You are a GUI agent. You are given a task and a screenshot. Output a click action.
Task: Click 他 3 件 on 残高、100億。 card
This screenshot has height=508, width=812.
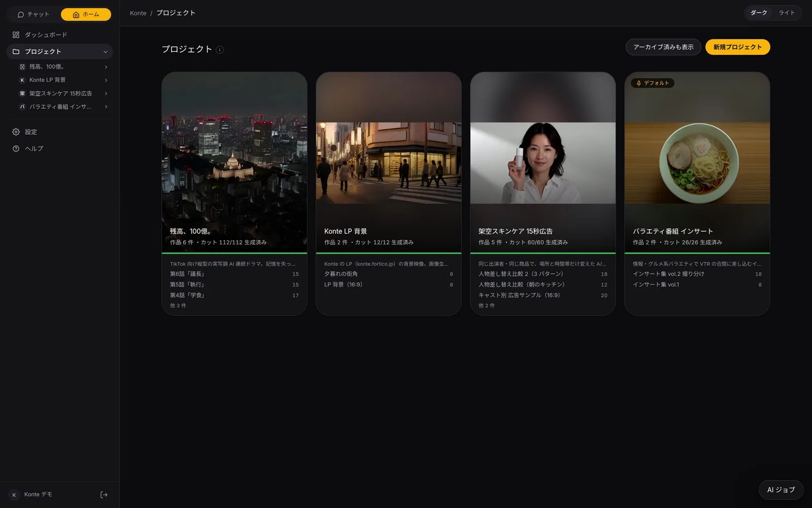point(178,306)
